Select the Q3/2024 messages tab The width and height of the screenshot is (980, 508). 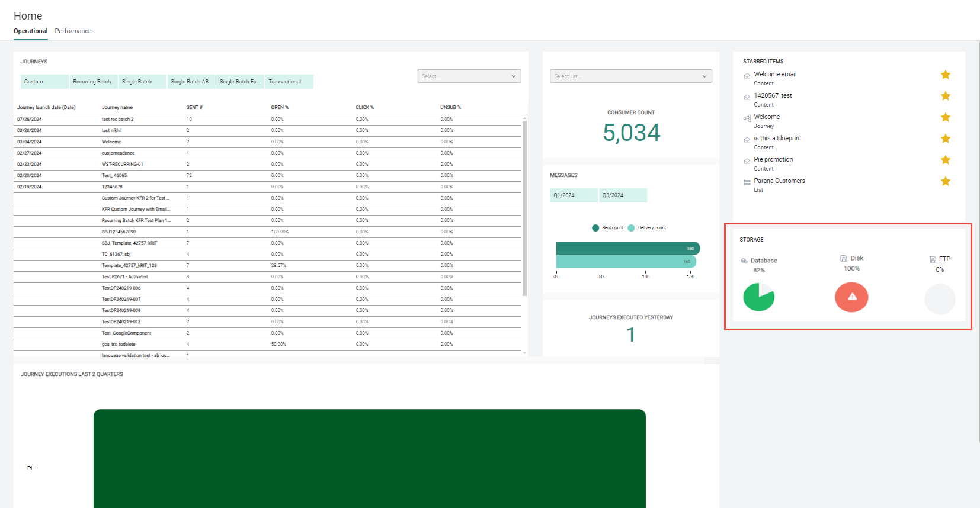click(x=622, y=195)
